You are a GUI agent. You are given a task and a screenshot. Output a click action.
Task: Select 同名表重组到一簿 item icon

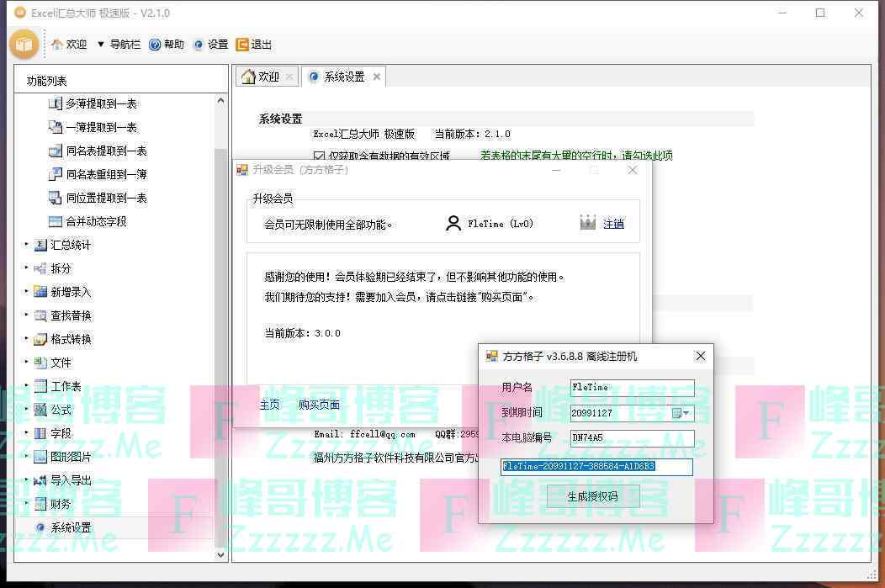click(x=56, y=174)
